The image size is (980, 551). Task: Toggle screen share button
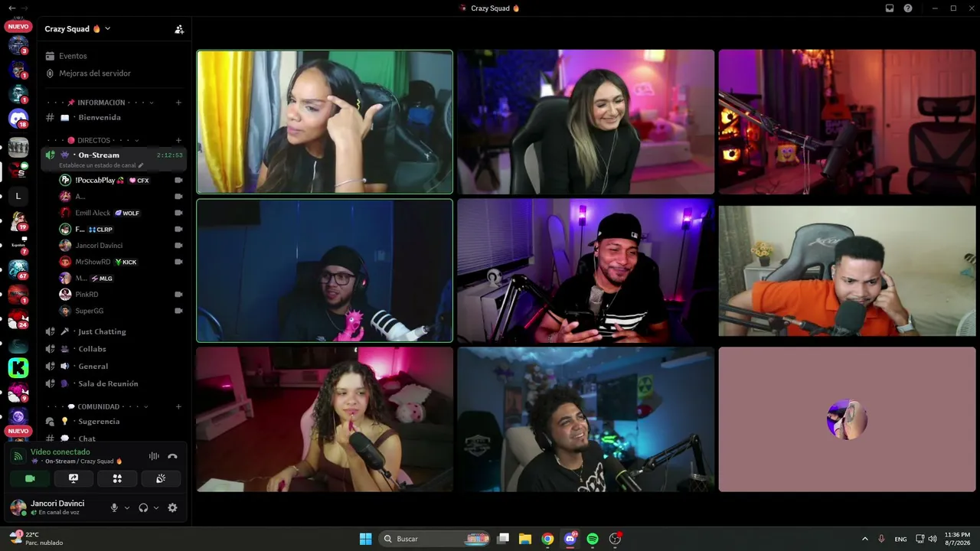(x=73, y=478)
